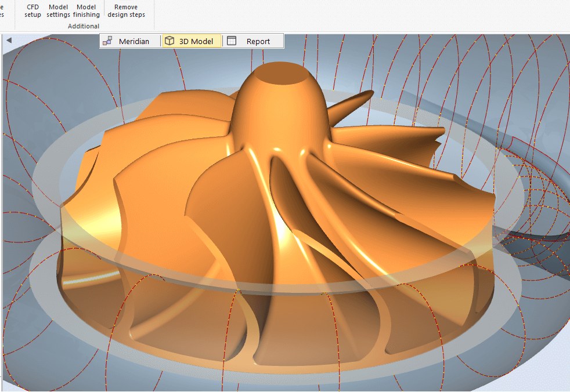
Task: Click the 3D Model cube icon
Action: [x=169, y=41]
